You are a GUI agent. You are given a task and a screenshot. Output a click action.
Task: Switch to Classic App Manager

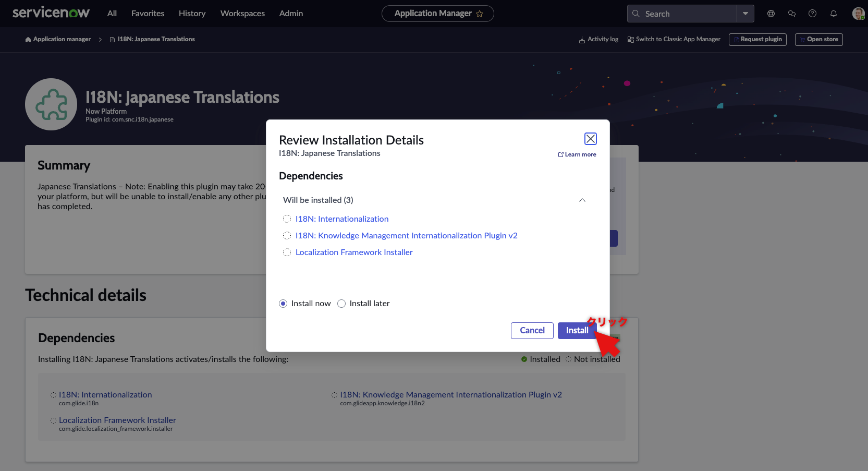674,40
